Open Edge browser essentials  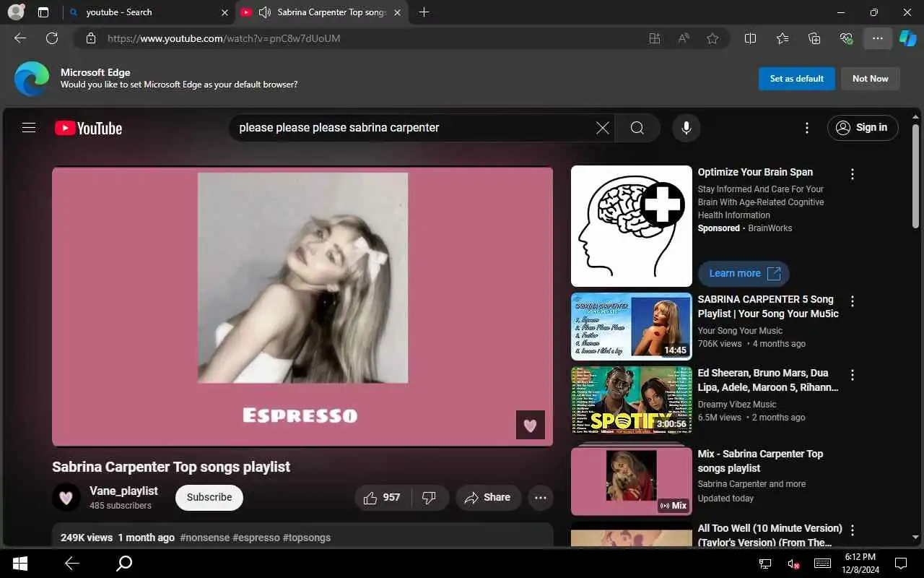(x=846, y=38)
